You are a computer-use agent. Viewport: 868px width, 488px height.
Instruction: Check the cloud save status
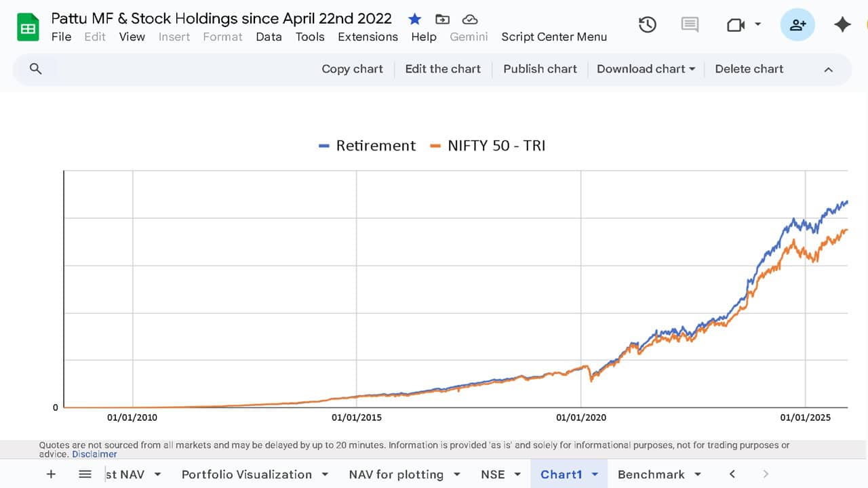469,20
